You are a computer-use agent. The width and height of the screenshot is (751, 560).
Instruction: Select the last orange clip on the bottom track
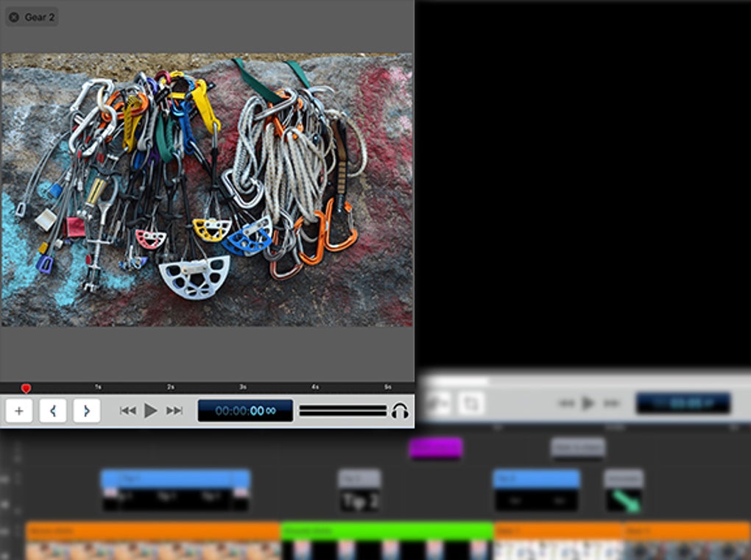[x=687, y=541]
